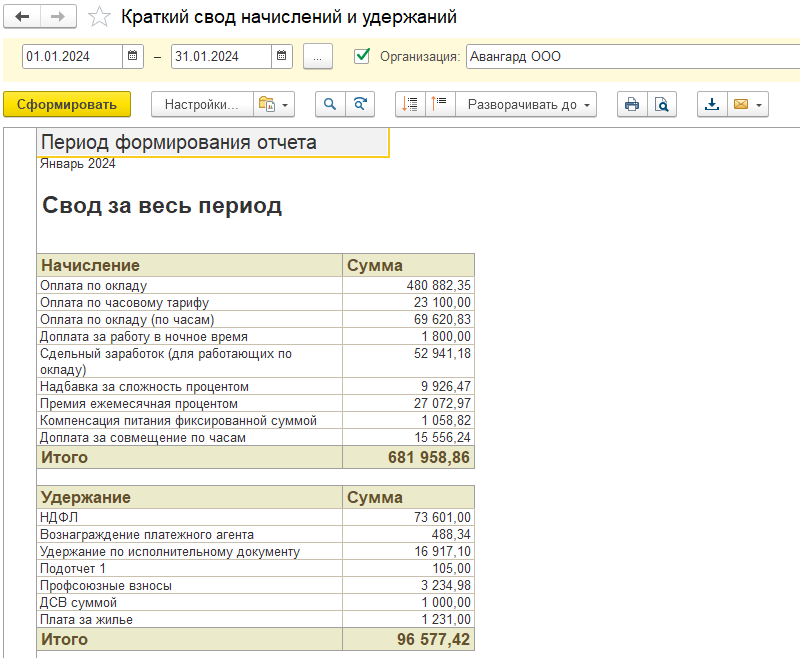Viewport: 800px width, 658px height.
Task: Click the Начисление column header
Action: coord(190,265)
